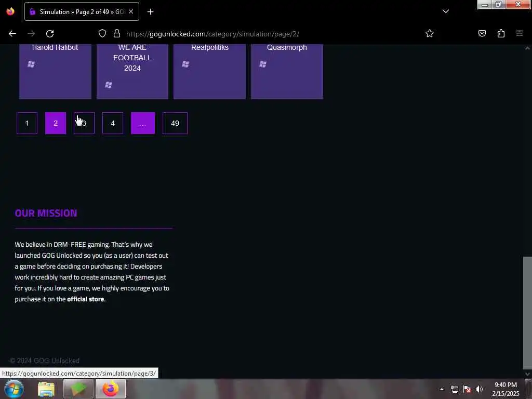Open the Harold Halibut game card

[x=55, y=72]
